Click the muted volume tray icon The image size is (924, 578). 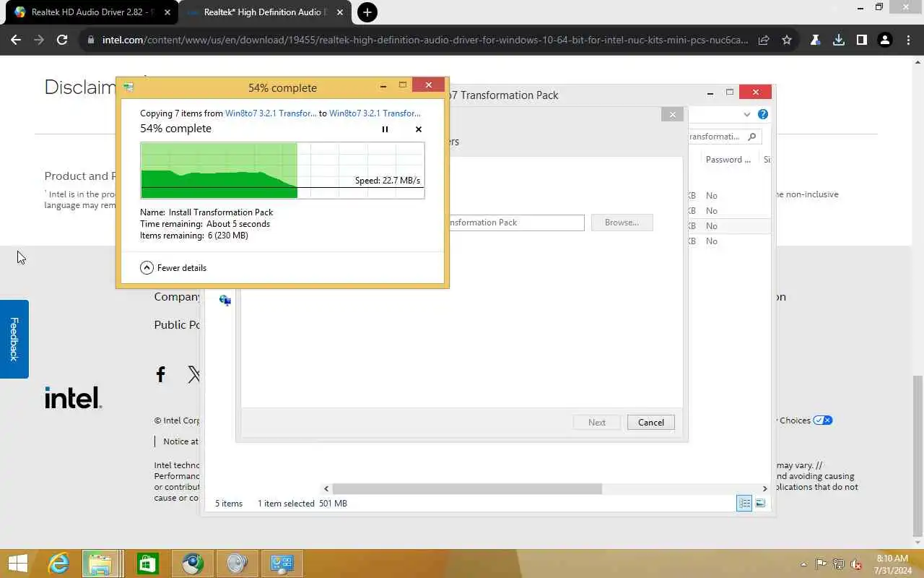click(856, 564)
